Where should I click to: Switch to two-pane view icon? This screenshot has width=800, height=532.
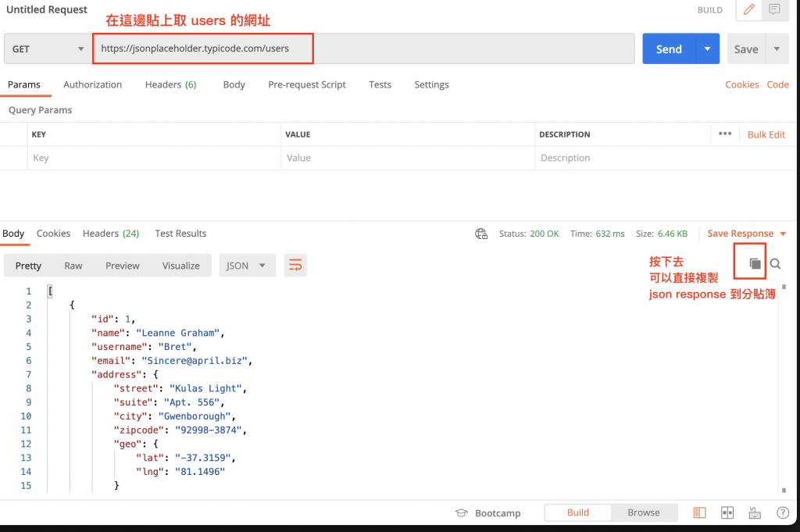pyautogui.click(x=727, y=512)
